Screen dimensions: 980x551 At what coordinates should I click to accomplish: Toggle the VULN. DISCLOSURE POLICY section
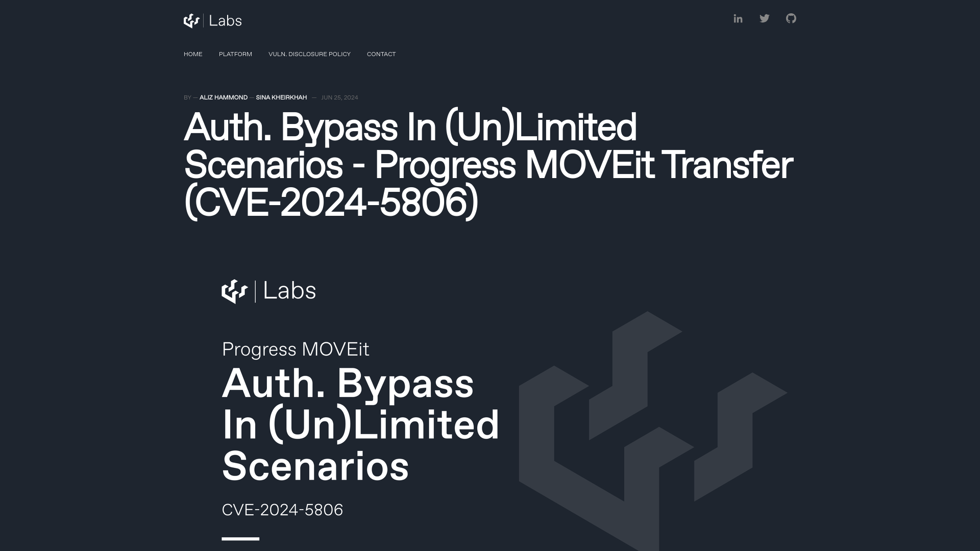click(x=310, y=54)
